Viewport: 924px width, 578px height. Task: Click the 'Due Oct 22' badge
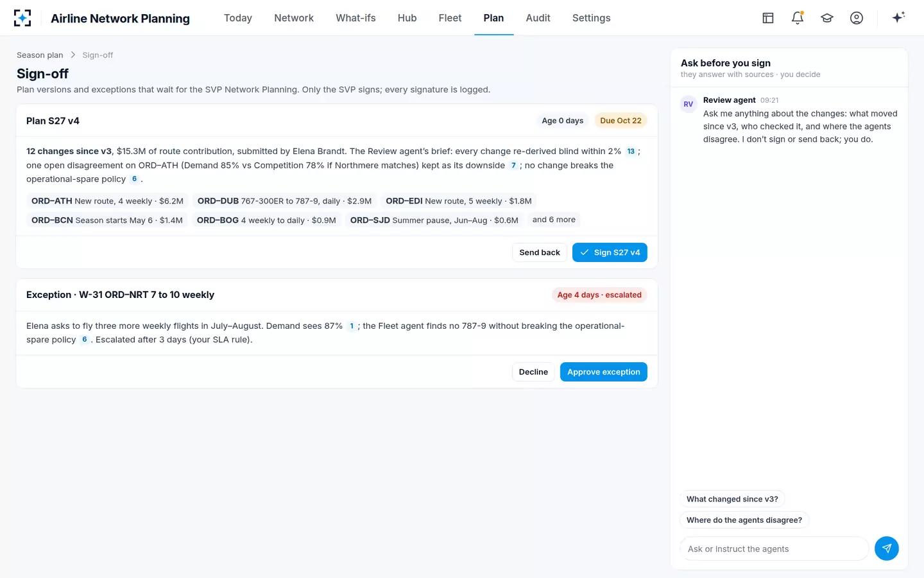coord(620,121)
